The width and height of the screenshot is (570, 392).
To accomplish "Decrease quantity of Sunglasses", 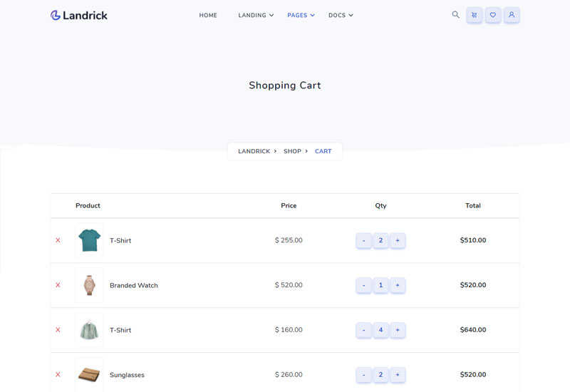I will click(363, 375).
